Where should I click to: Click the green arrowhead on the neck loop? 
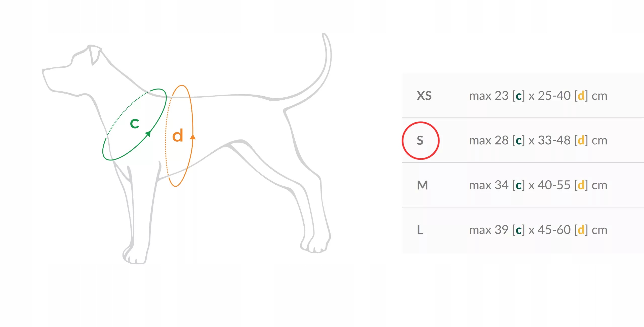(x=148, y=133)
